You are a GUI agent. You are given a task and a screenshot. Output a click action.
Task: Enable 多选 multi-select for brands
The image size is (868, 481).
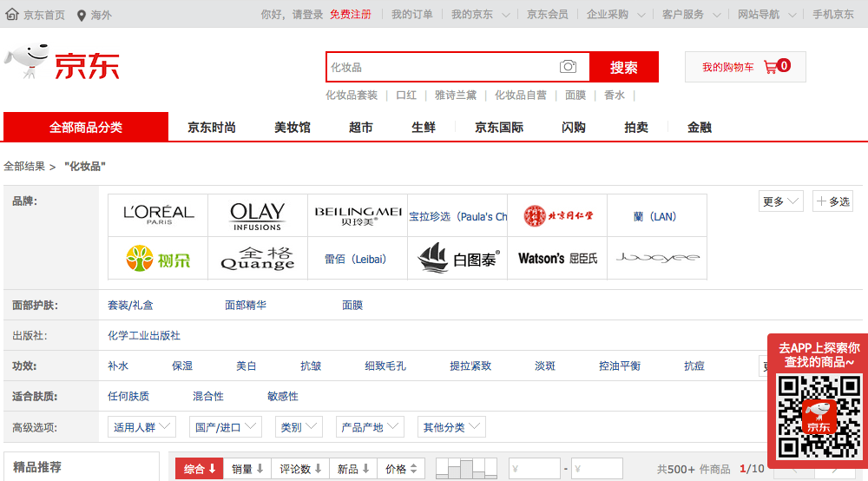pyautogui.click(x=832, y=201)
